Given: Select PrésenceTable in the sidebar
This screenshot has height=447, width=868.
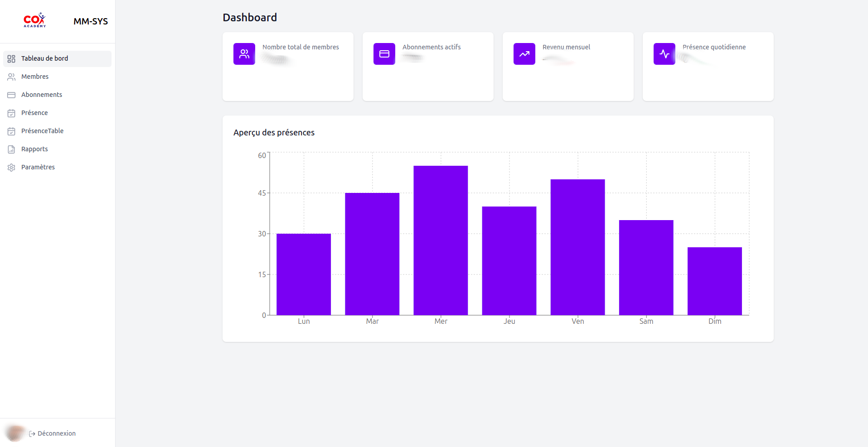Looking at the screenshot, I should click(x=42, y=131).
